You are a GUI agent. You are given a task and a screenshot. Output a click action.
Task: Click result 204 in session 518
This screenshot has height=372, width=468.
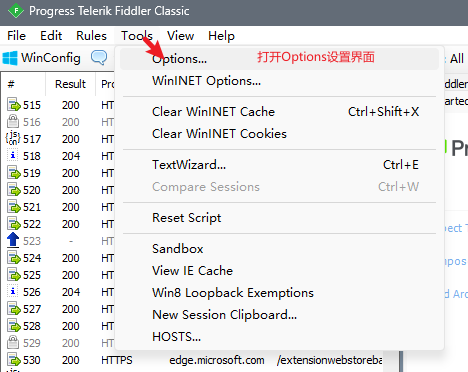click(x=71, y=156)
